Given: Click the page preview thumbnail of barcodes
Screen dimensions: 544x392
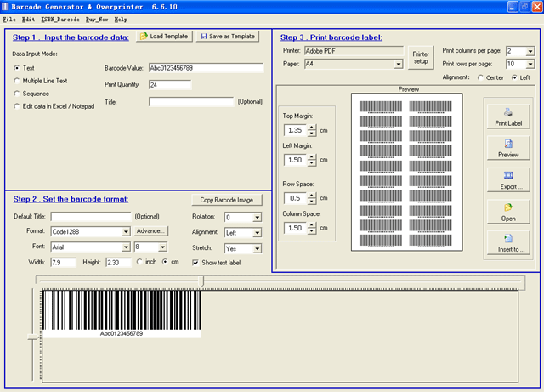Looking at the screenshot, I should (406, 172).
